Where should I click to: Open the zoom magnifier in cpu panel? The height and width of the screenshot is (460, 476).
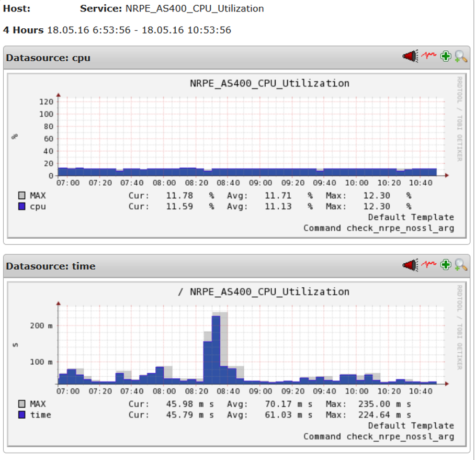click(460, 57)
